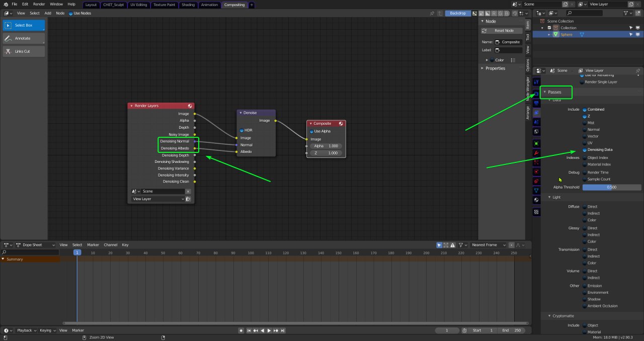Switch to the Shading workspace tab
This screenshot has width=644, height=341.
(x=188, y=5)
